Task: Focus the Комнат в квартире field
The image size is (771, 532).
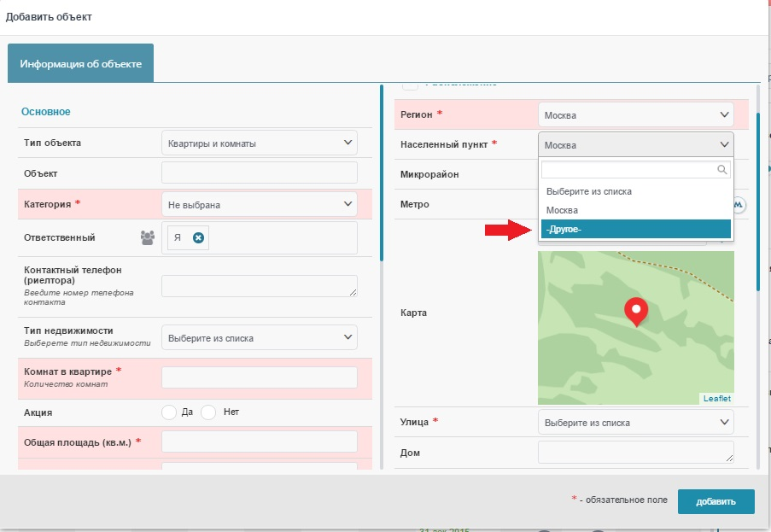Action: 259,377
